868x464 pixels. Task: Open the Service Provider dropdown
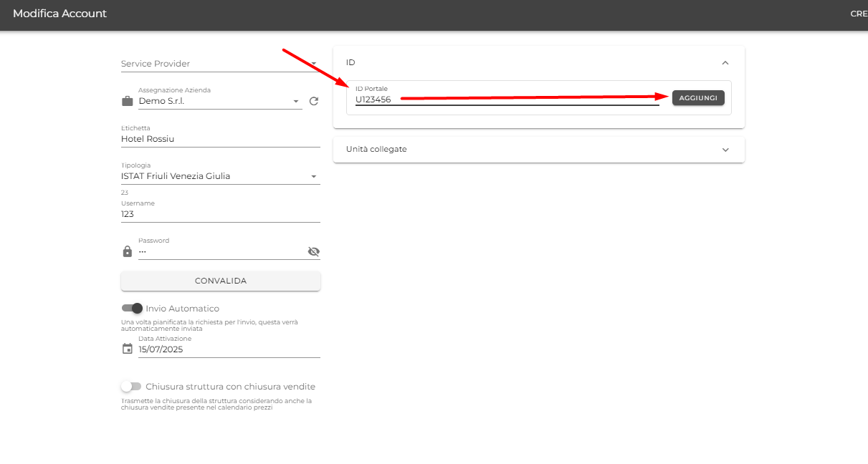point(220,64)
